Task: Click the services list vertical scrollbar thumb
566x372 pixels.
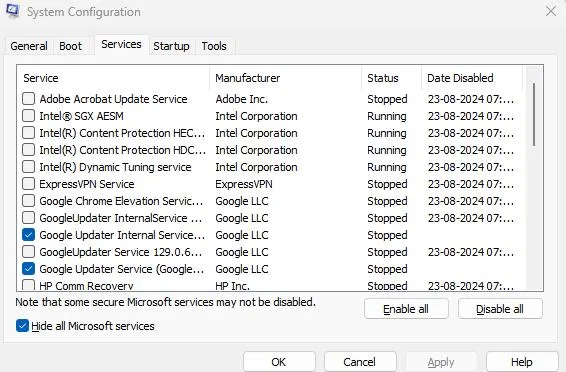Action: 534,115
